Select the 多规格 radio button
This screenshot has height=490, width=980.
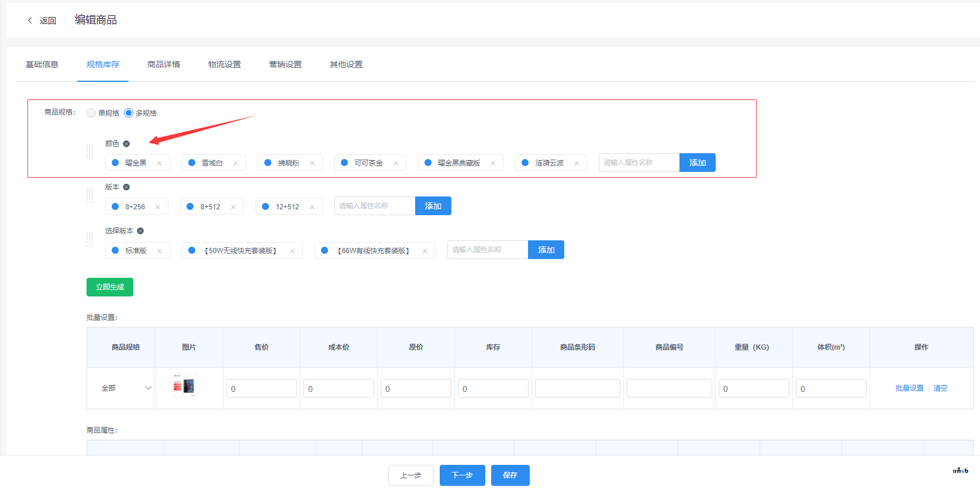click(129, 113)
